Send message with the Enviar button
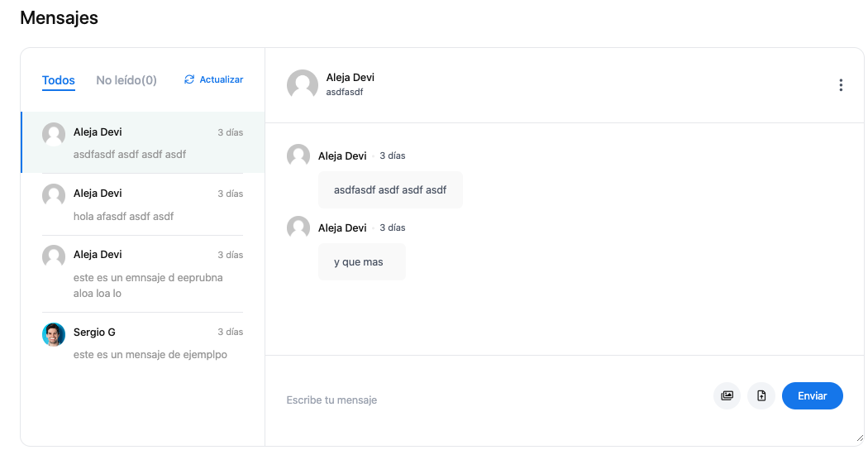Screen dimensions: 868x450 (x=812, y=395)
